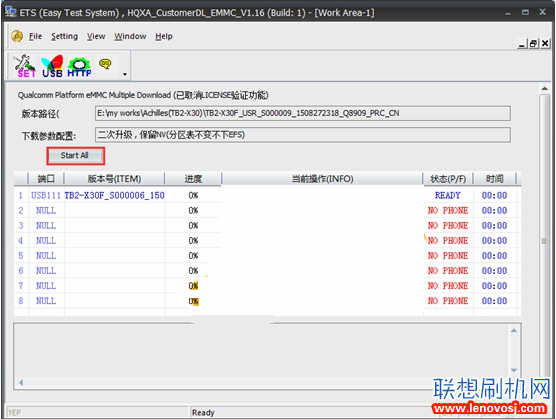Click the HTTP toolbar icon
Viewport: 556px width, 419px height.
coord(79,67)
